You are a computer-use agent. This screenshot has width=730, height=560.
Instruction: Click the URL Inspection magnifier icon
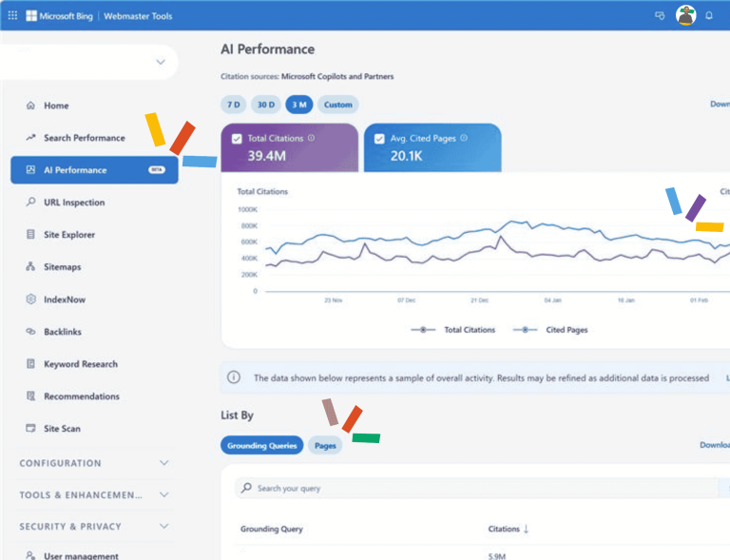click(x=30, y=202)
